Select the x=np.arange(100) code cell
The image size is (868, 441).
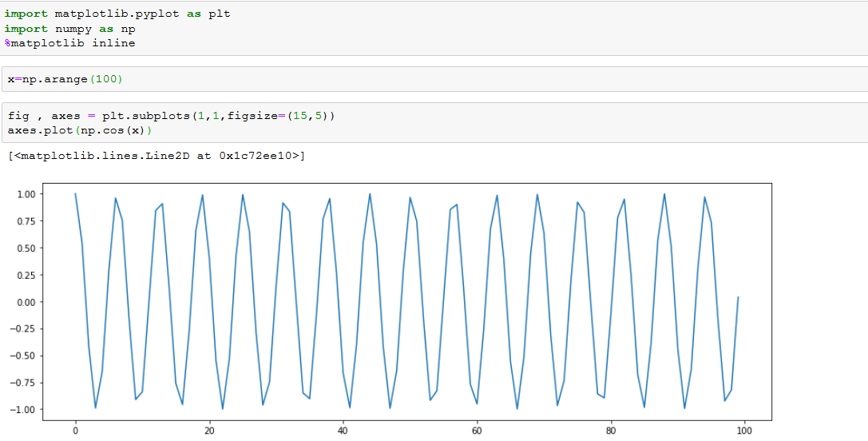click(x=434, y=79)
